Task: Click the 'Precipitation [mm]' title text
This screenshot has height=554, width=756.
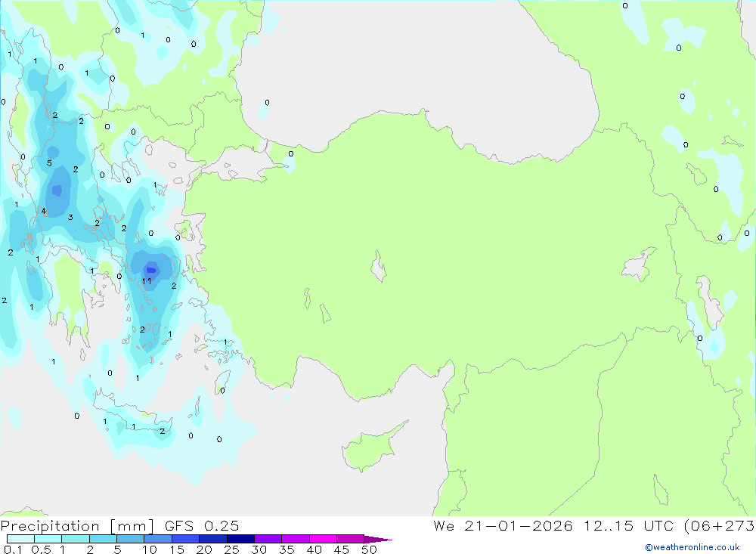Action: (x=77, y=526)
